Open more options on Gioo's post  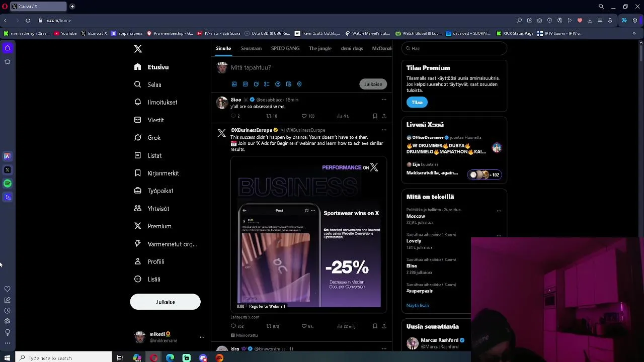tap(384, 100)
